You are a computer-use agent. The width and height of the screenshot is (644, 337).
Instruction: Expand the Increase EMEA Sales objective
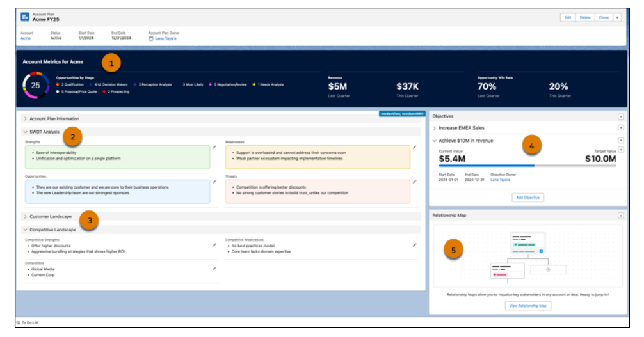[435, 128]
